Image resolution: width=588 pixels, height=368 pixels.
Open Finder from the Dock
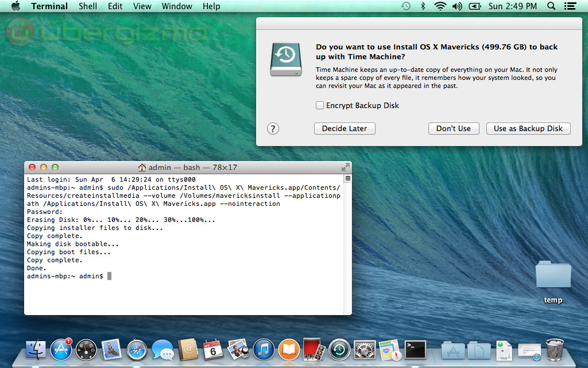(36, 350)
